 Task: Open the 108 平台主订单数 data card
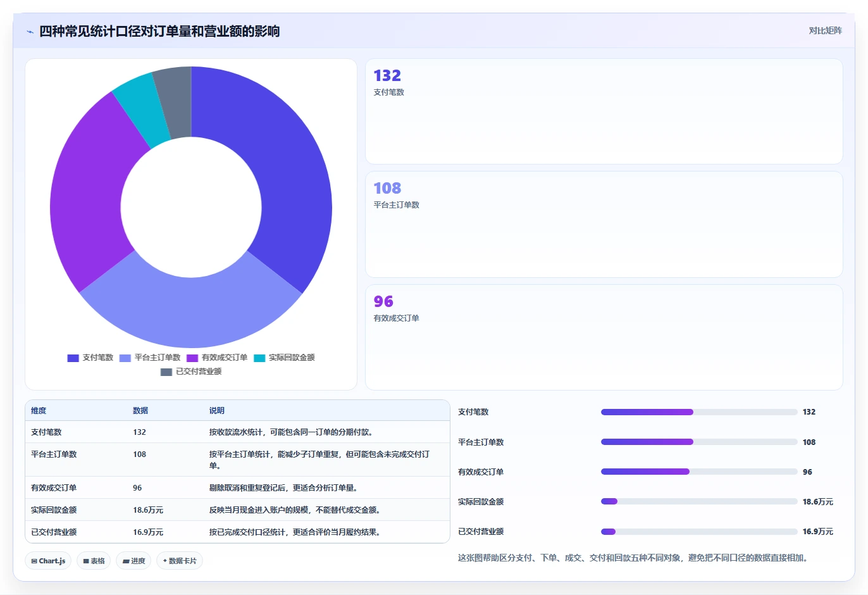604,224
